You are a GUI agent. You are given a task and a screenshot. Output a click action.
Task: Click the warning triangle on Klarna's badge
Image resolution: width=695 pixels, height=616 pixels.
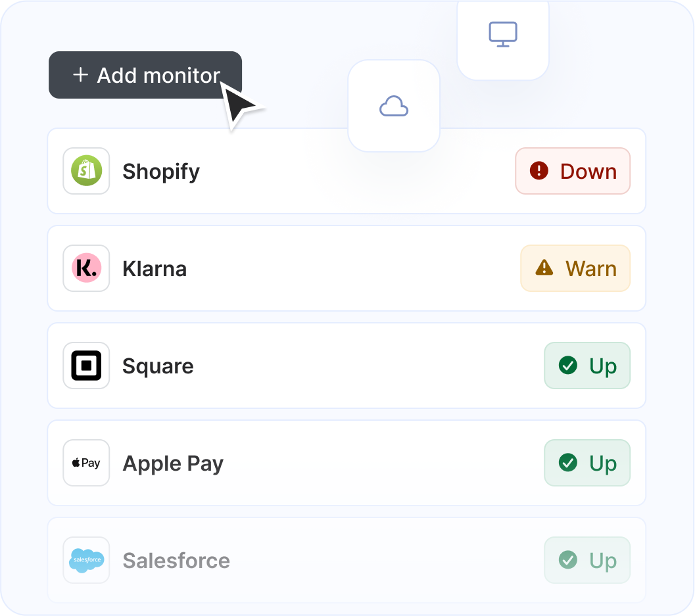tap(544, 268)
